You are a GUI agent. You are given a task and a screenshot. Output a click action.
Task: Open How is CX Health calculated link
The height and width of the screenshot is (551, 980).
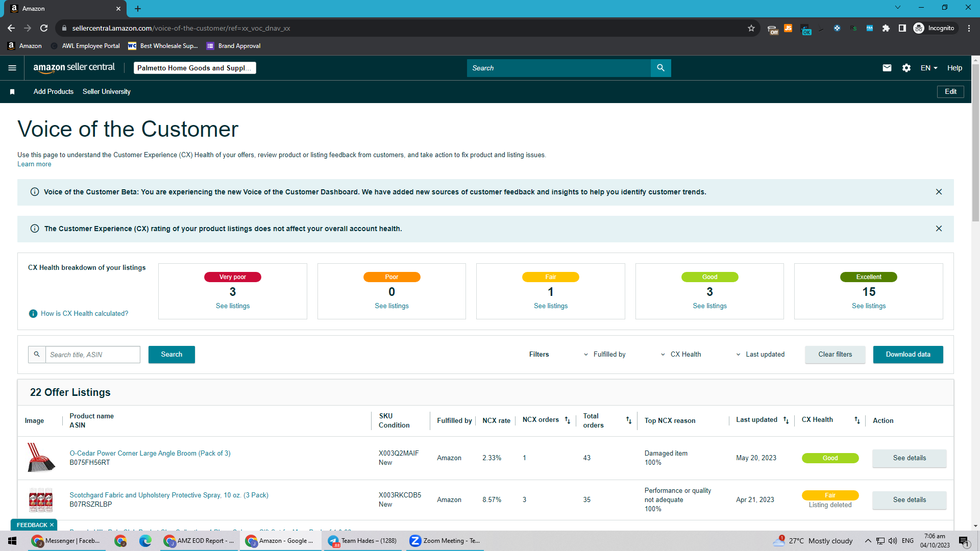[85, 314]
